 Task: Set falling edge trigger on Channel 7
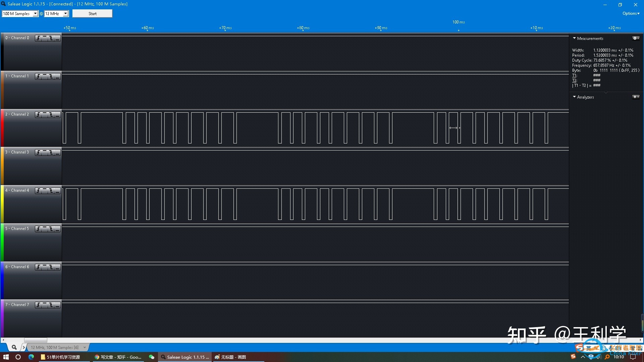tap(51, 305)
